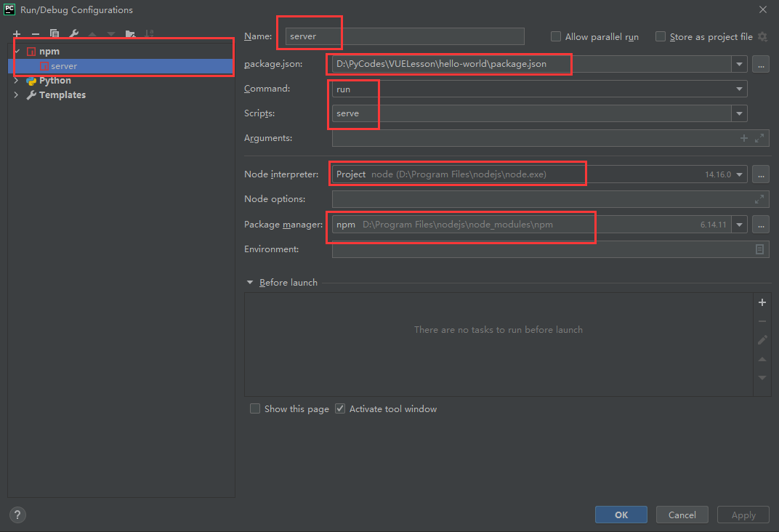The height and width of the screenshot is (532, 779).
Task: Expand the Node options field editor
Action: 759,199
